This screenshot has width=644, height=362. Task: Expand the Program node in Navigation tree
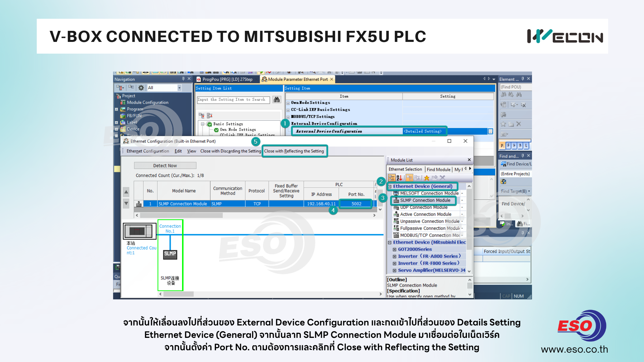tap(116, 109)
